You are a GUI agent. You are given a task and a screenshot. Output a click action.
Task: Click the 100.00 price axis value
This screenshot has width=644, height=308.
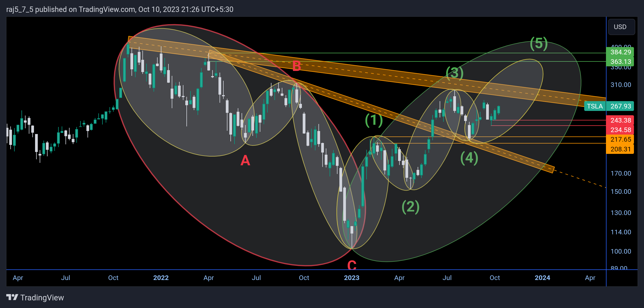click(x=621, y=251)
